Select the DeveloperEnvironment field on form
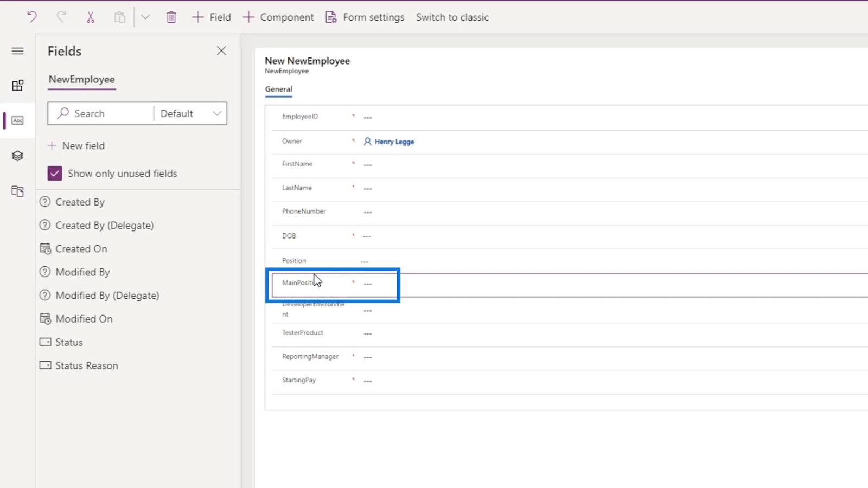868x488 pixels. (x=570, y=310)
